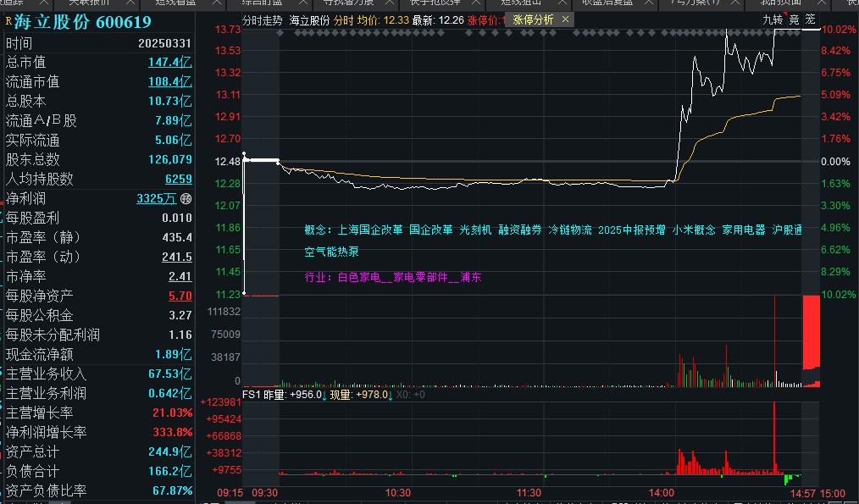Open the 总市值 147.4亿 link
859x504 pixels.
click(x=169, y=62)
